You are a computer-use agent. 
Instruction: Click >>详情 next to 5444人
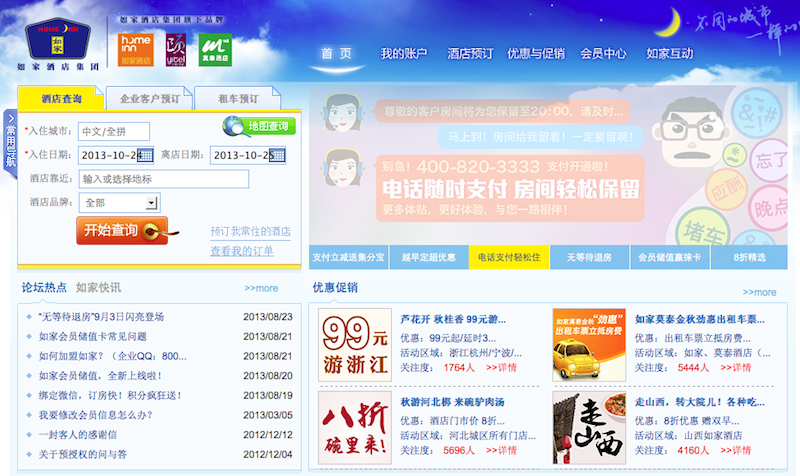tap(736, 368)
